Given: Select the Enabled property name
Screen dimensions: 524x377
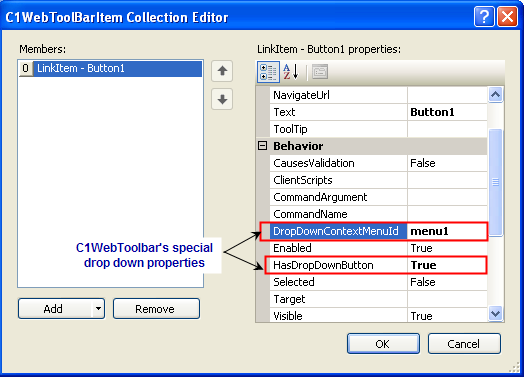Looking at the screenshot, I should tap(292, 248).
